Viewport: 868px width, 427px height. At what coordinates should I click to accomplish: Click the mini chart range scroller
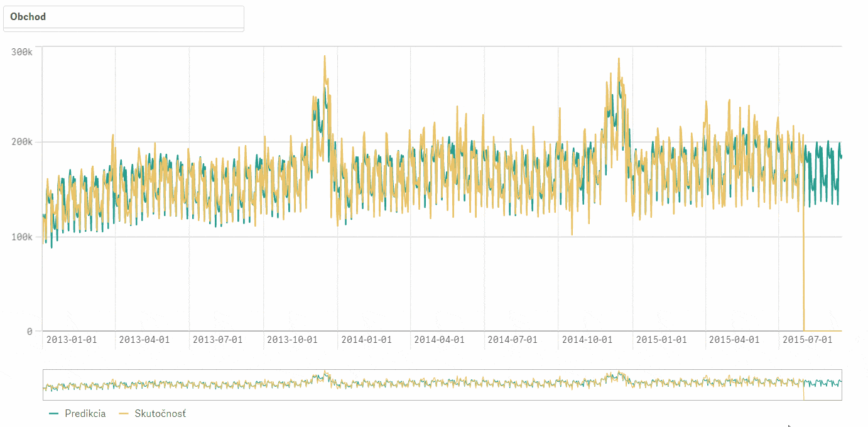pos(442,385)
